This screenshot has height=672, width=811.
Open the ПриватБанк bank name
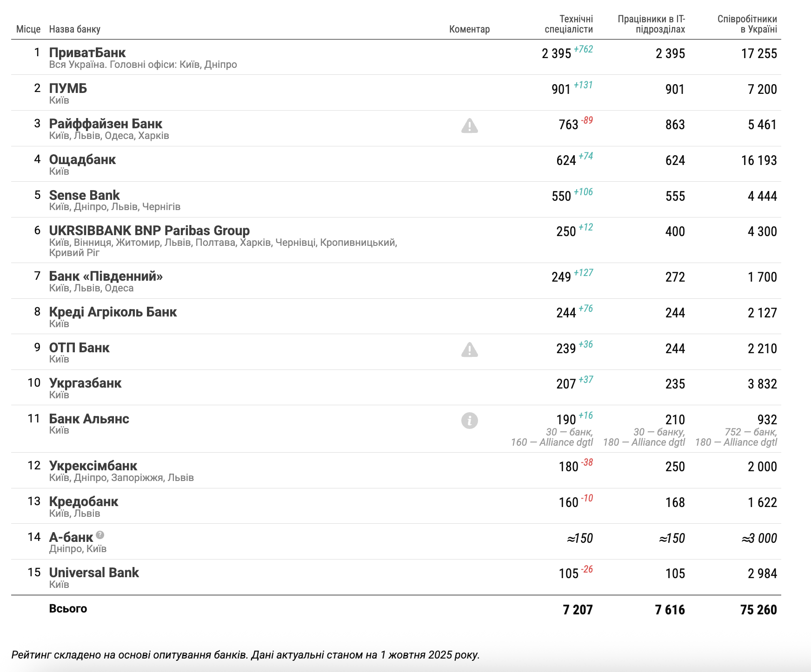click(x=87, y=53)
